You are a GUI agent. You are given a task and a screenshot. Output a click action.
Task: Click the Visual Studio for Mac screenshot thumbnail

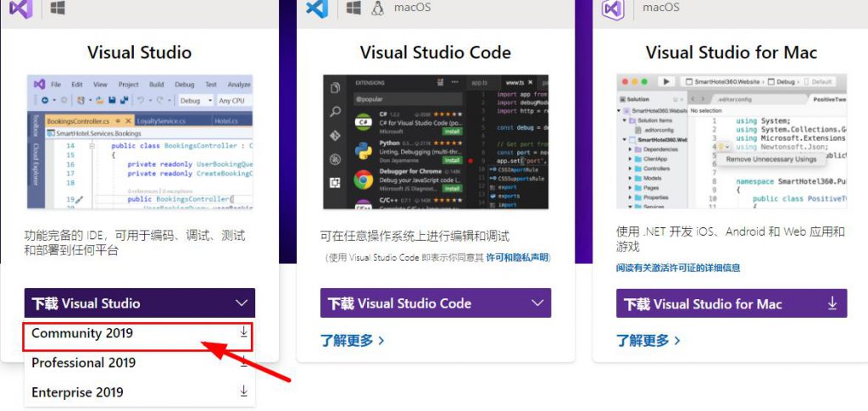click(732, 142)
